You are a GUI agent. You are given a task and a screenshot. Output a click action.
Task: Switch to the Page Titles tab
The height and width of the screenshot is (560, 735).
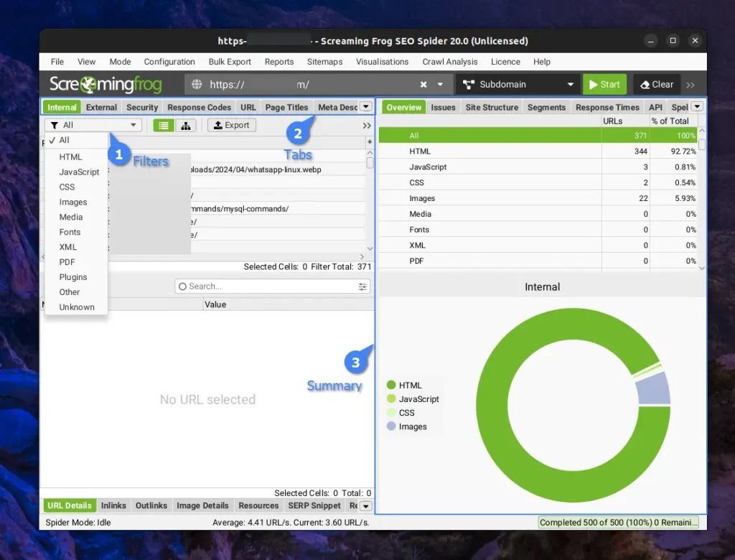click(x=286, y=108)
